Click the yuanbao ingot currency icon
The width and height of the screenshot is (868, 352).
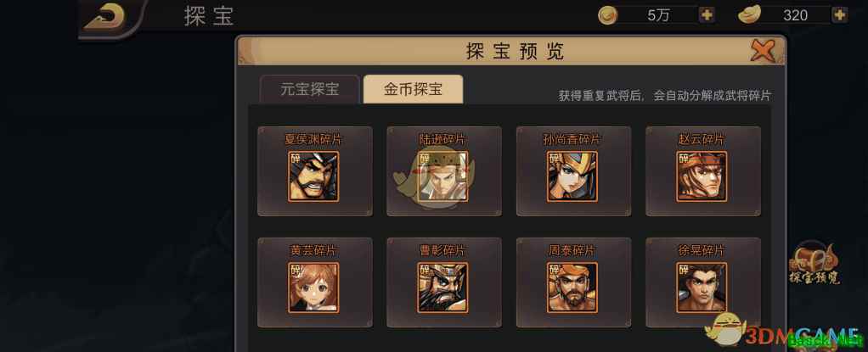click(750, 15)
